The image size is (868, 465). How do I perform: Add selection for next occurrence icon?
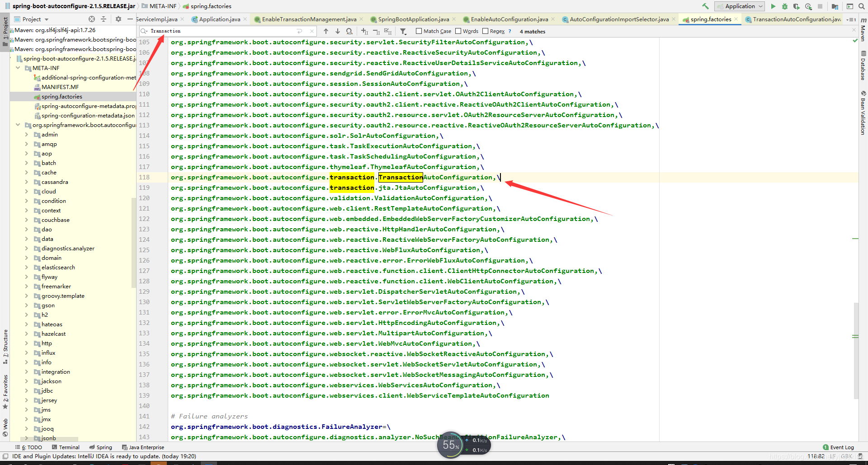[x=365, y=31]
